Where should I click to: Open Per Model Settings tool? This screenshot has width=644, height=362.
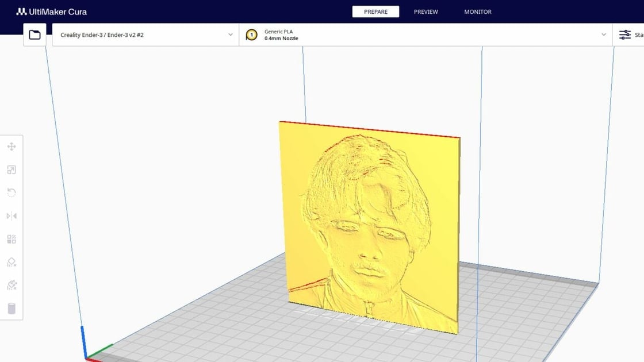(x=11, y=239)
